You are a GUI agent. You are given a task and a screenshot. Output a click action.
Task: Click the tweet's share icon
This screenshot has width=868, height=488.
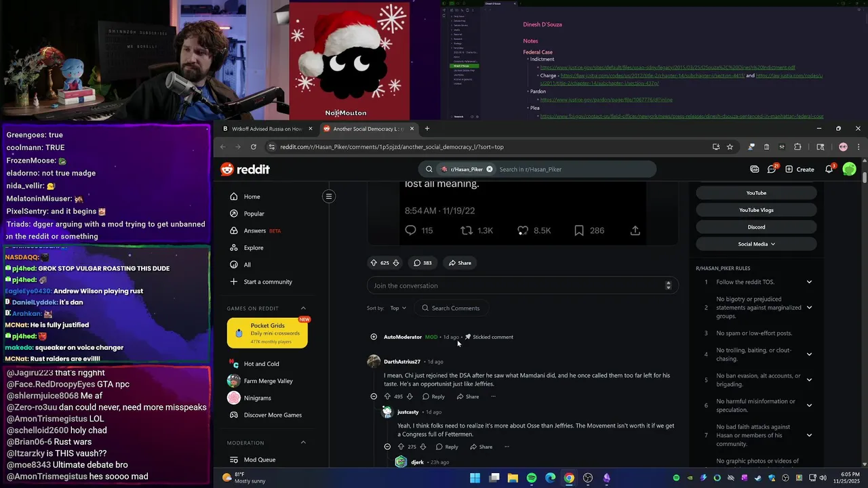click(635, 230)
